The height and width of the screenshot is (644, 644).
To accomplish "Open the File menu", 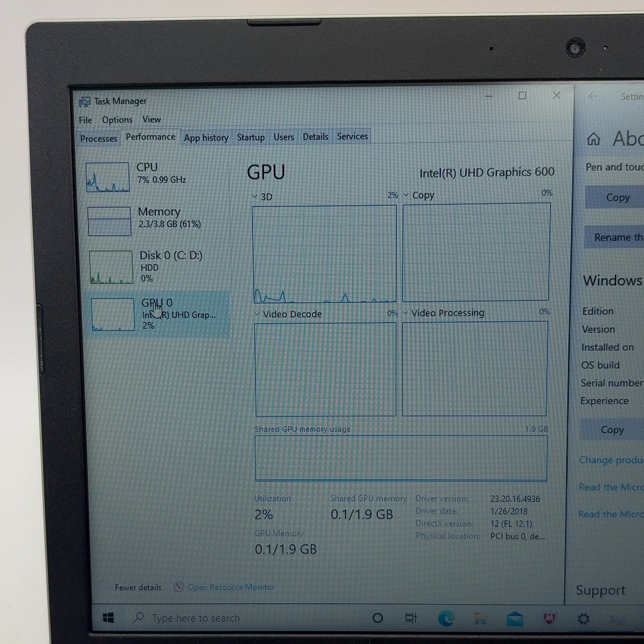I will click(85, 120).
